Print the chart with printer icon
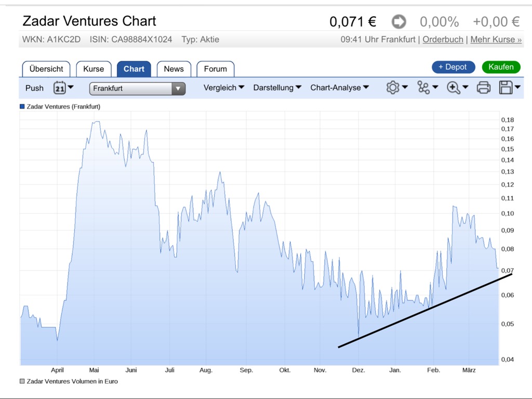 pos(483,88)
